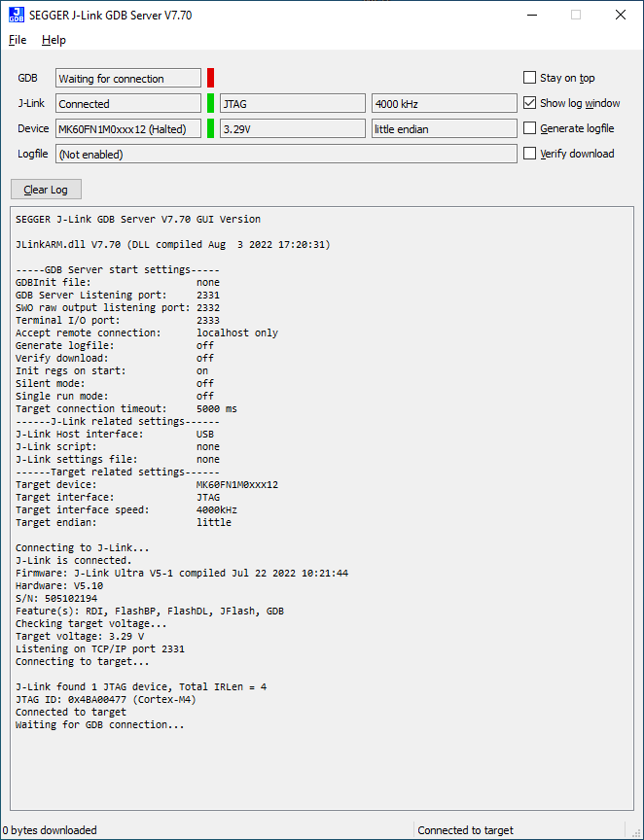Uncheck Show log window
Viewport: 644px width, 840px height.
530,102
